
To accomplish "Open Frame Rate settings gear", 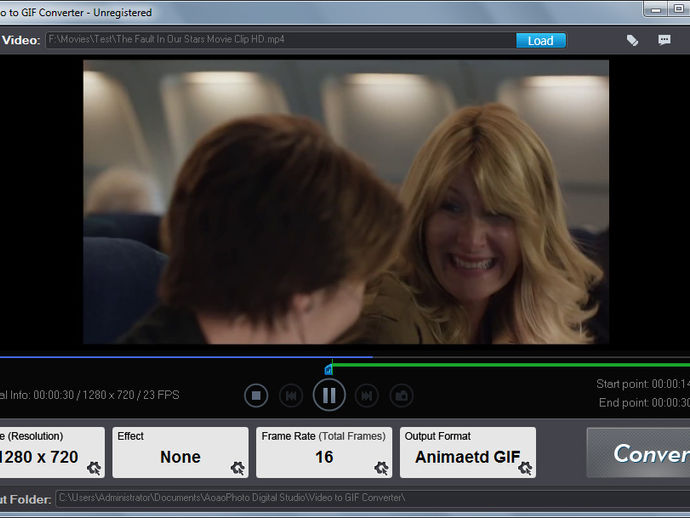I will click(382, 468).
